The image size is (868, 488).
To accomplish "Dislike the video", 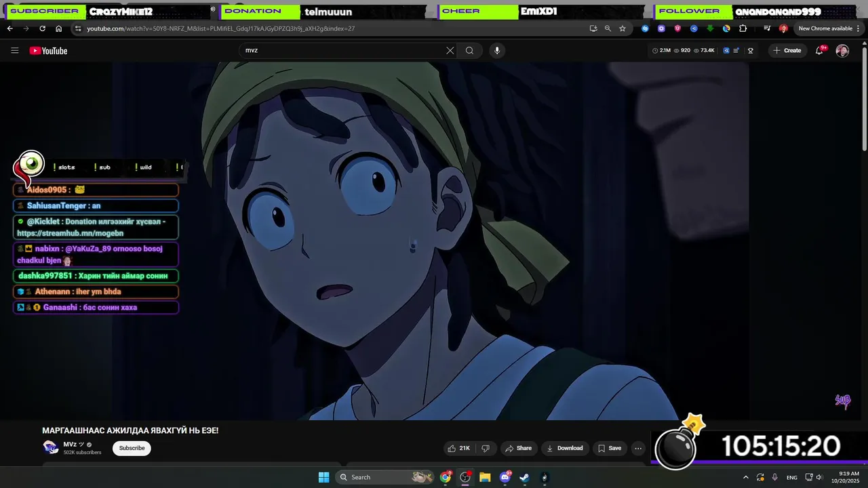I will pyautogui.click(x=486, y=448).
